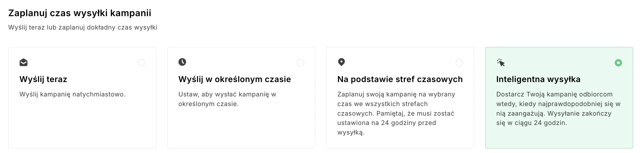This screenshot has height=153, width=644.
Task: Select the "Wyślij w określonym czasie" radio button
Action: click(300, 63)
